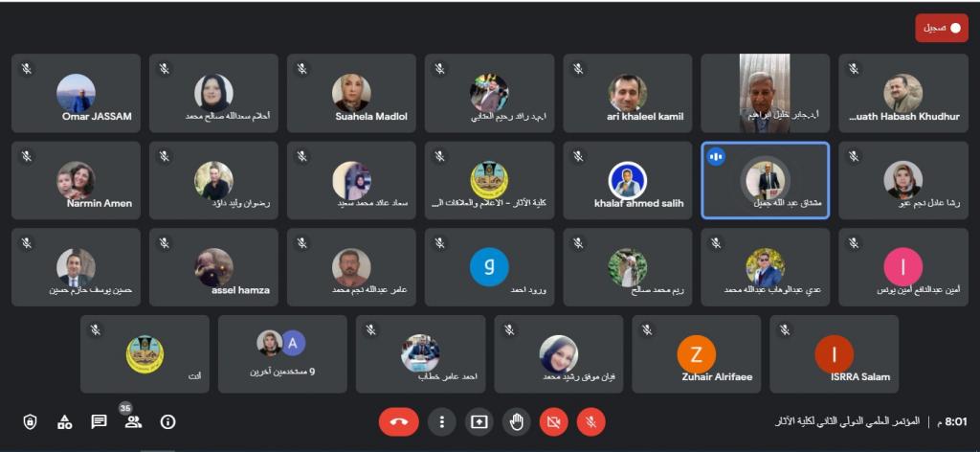The height and width of the screenshot is (452, 980).
Task: Toggle the muted microphone button
Action: point(590,422)
